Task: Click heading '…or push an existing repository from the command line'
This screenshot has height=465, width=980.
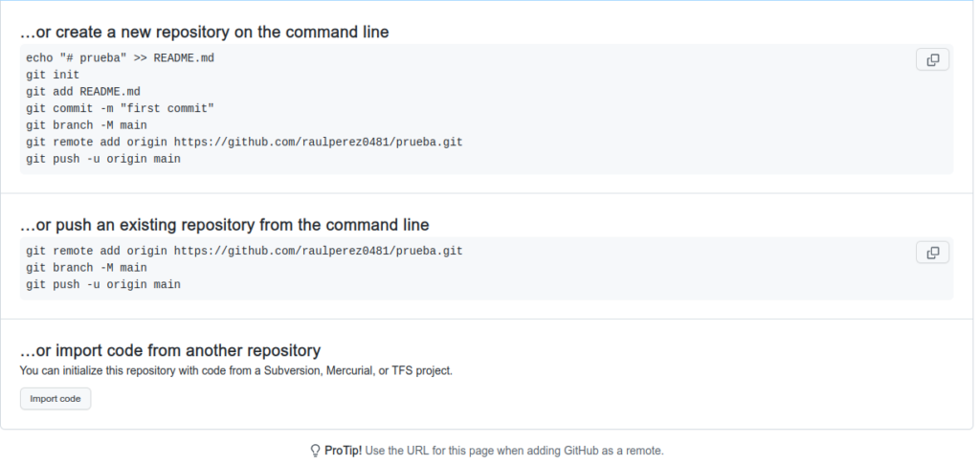Action: 224,225
